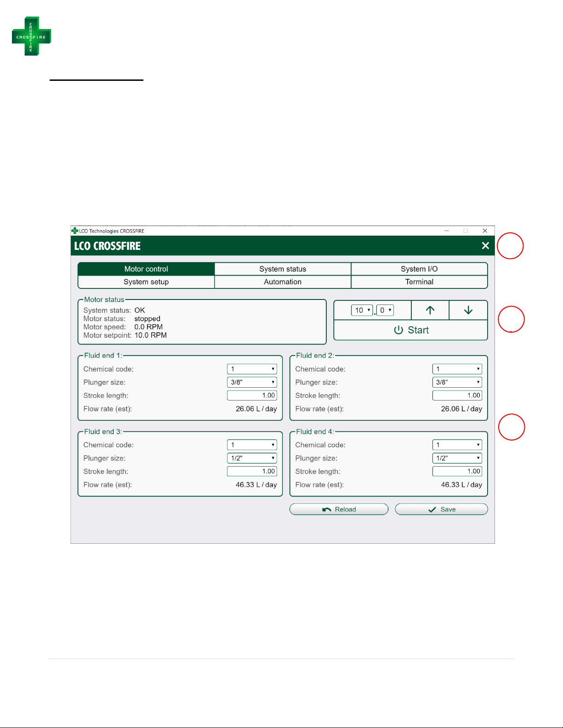Reload the fluid end settings
Image resolution: width=563 pixels, height=728 pixels.
tap(339, 509)
